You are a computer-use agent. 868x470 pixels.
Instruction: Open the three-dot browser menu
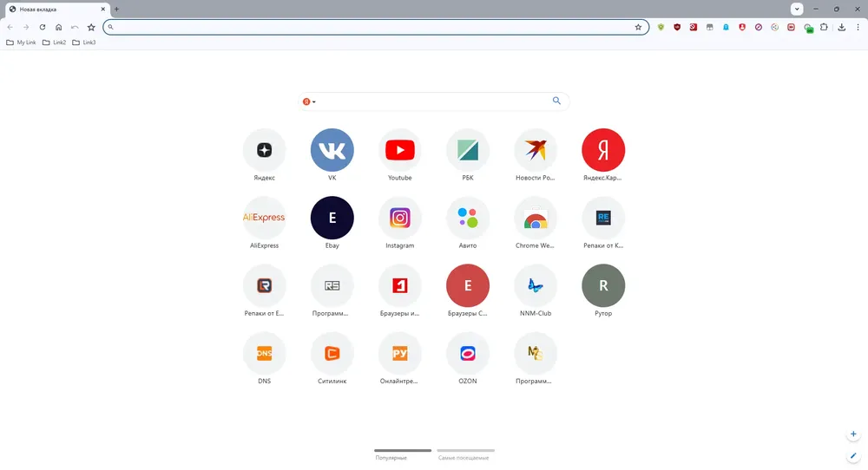pyautogui.click(x=858, y=27)
